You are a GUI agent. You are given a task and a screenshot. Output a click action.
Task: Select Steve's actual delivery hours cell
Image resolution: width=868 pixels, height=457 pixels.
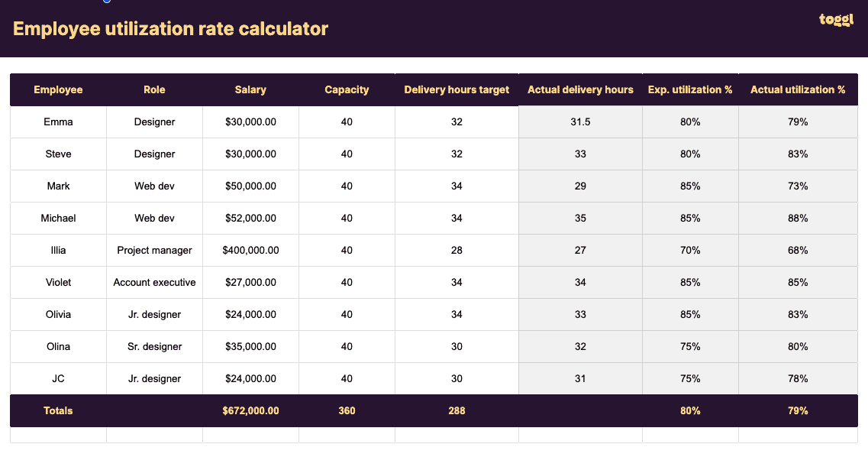tap(580, 154)
